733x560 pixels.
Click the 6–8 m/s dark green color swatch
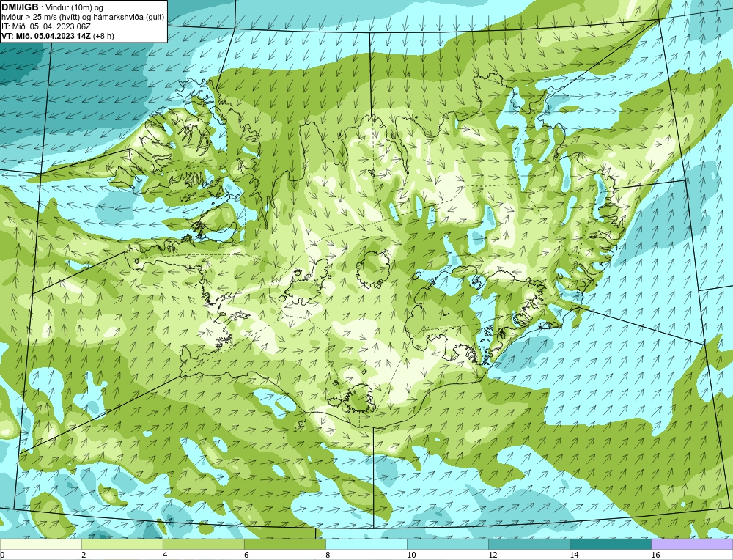click(284, 545)
